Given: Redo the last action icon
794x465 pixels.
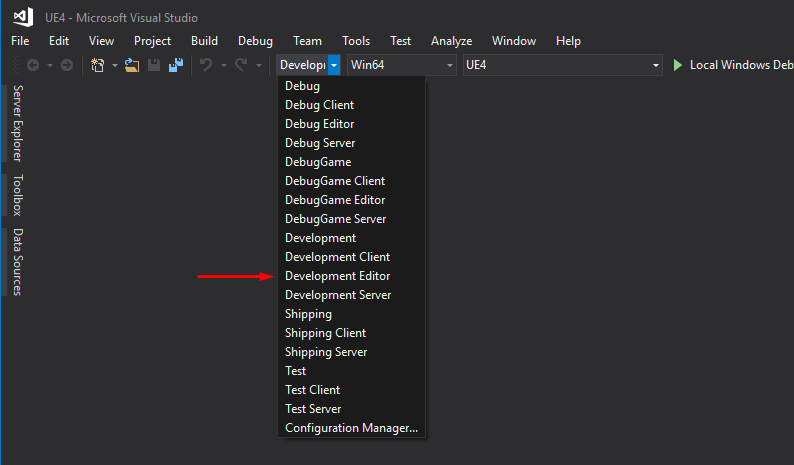Looking at the screenshot, I should (241, 65).
